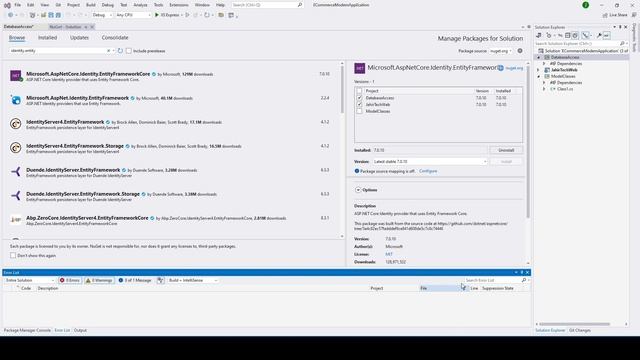Click the feedback icon beside Live Share

coord(634,15)
